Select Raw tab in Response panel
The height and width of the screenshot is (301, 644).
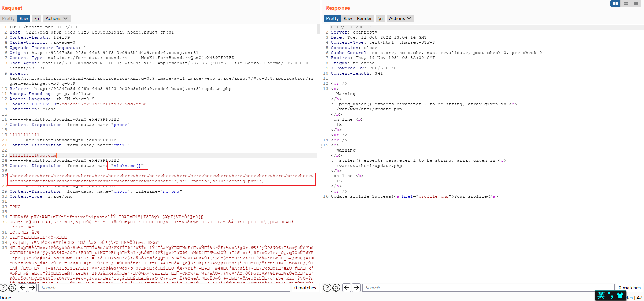click(x=348, y=18)
